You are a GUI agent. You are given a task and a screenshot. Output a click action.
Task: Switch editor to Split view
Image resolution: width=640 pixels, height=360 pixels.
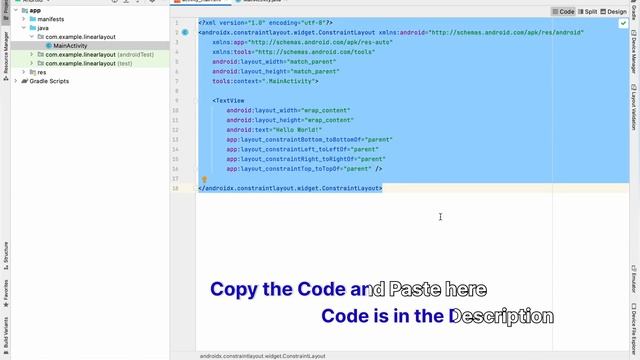(x=587, y=11)
